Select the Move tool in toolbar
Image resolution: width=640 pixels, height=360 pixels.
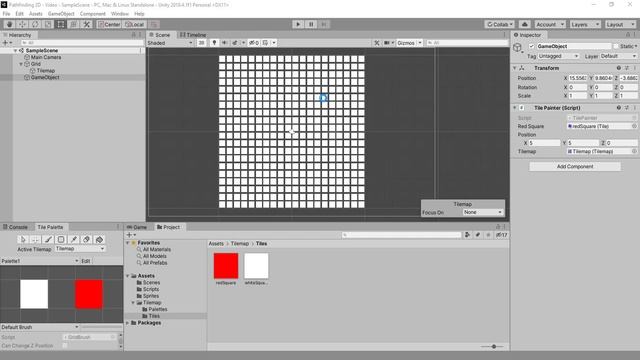pos(22,24)
